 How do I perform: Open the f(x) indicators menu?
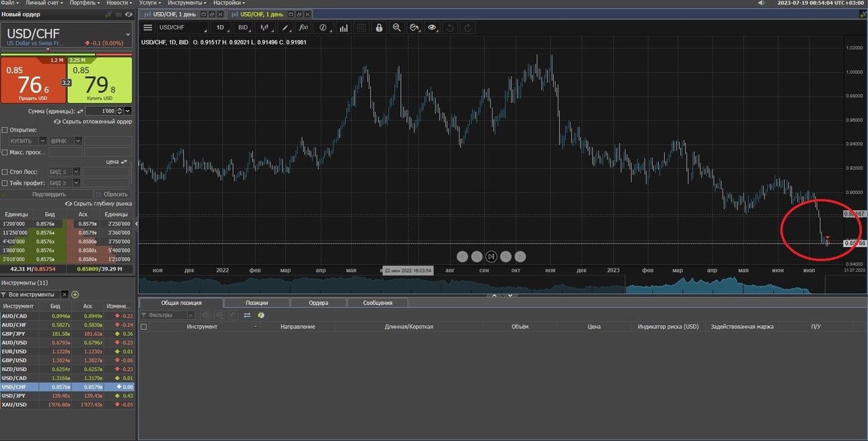pos(303,28)
